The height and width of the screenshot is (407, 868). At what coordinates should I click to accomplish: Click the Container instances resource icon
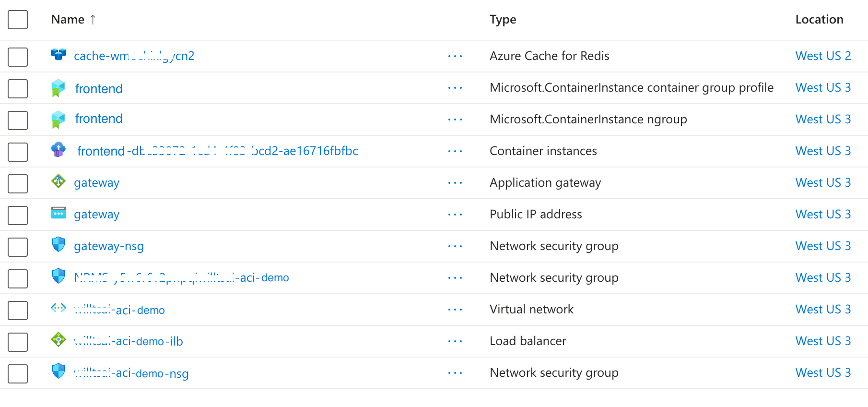pyautogui.click(x=59, y=150)
